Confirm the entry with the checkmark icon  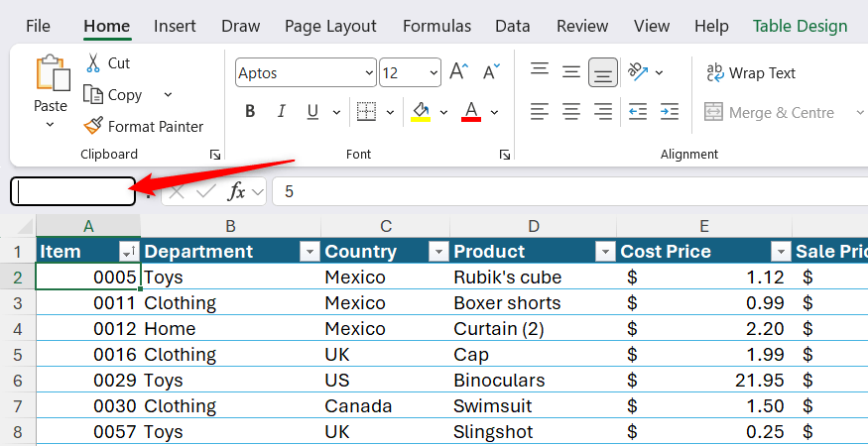pos(206,192)
